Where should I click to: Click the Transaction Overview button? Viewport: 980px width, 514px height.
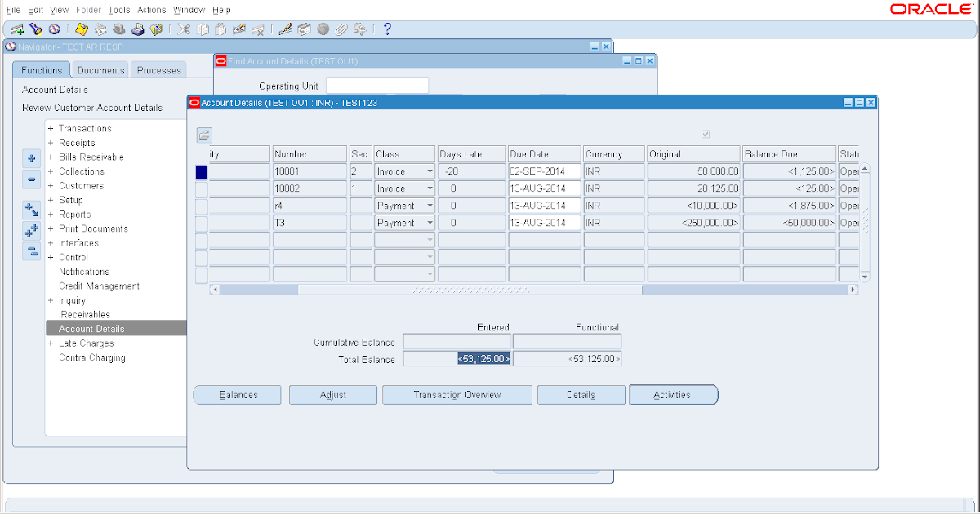(x=457, y=394)
